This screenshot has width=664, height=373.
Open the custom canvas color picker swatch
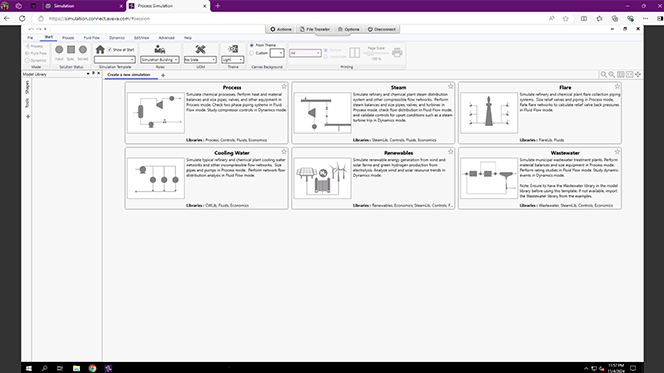(x=277, y=53)
